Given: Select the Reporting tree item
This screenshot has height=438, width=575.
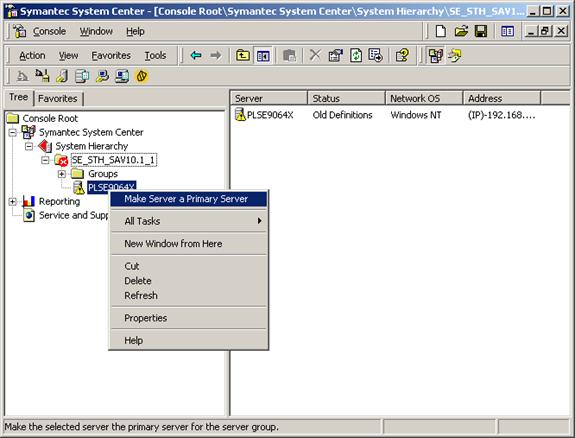Looking at the screenshot, I should coord(59,201).
